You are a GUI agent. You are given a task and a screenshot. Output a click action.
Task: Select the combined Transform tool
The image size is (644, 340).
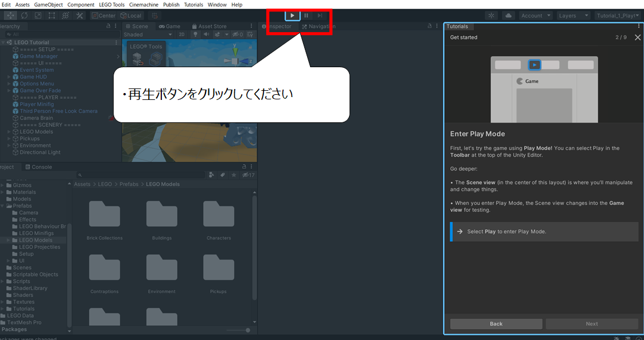pyautogui.click(x=65, y=16)
